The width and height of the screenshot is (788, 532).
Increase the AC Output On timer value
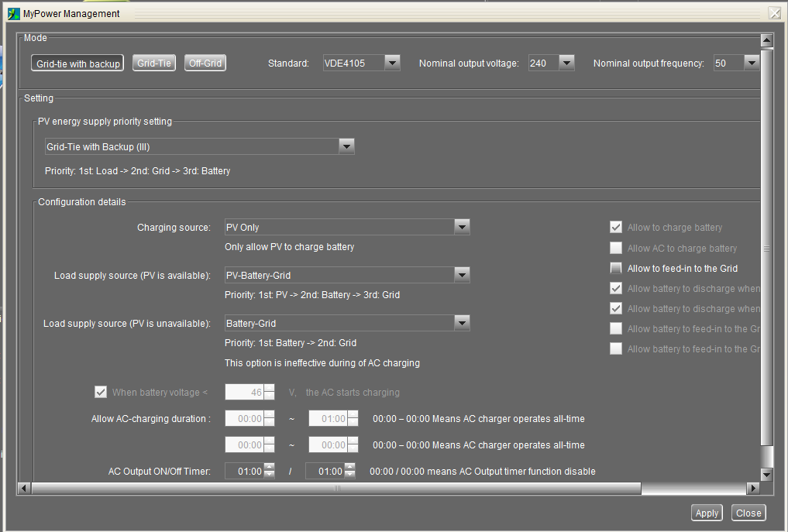pos(269,467)
